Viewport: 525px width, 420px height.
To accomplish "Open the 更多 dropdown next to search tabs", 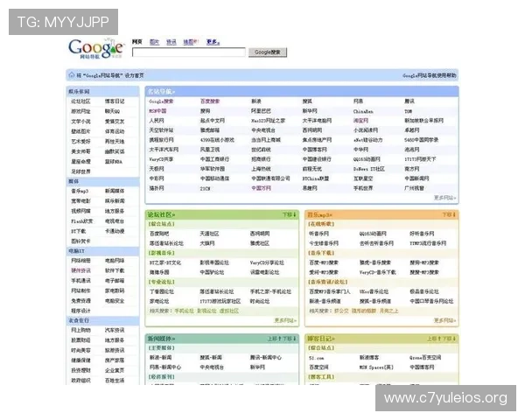I will point(213,42).
